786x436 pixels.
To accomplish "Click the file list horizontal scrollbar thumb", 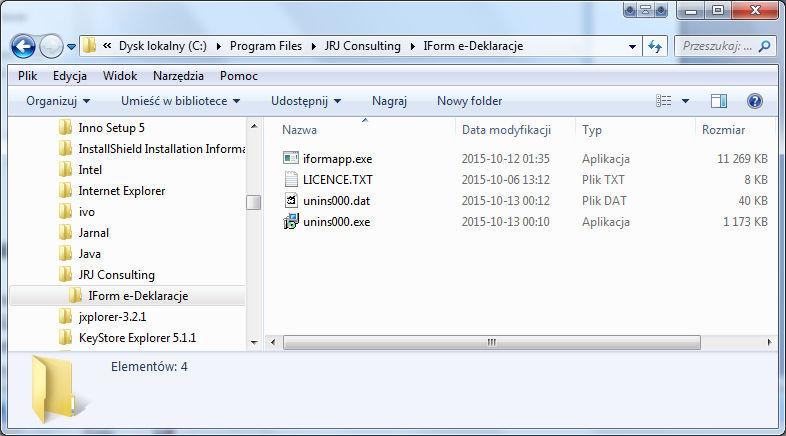I will pyautogui.click(x=492, y=343).
